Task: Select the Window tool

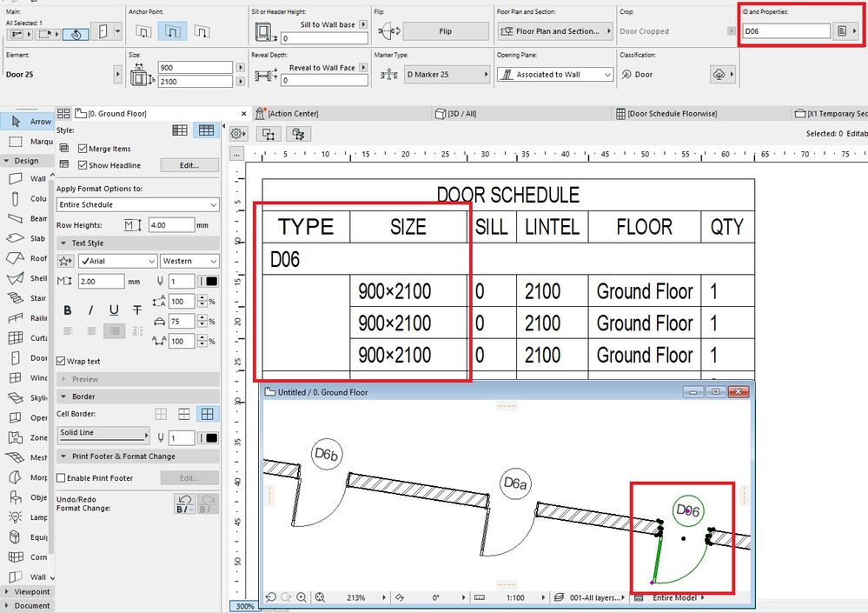Action: point(27,377)
